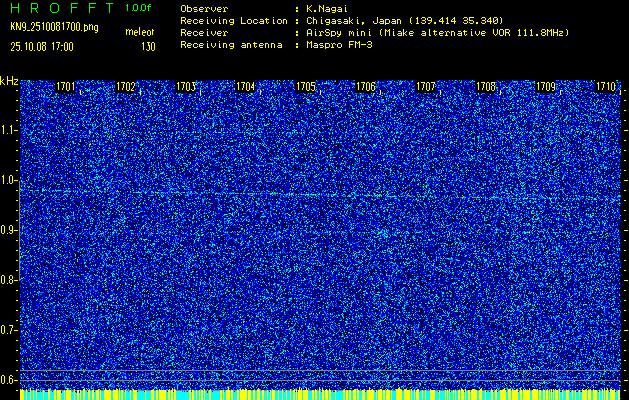The width and height of the screenshot is (629, 400).
Task: Click the 1704 time marker
Action: 246,87
